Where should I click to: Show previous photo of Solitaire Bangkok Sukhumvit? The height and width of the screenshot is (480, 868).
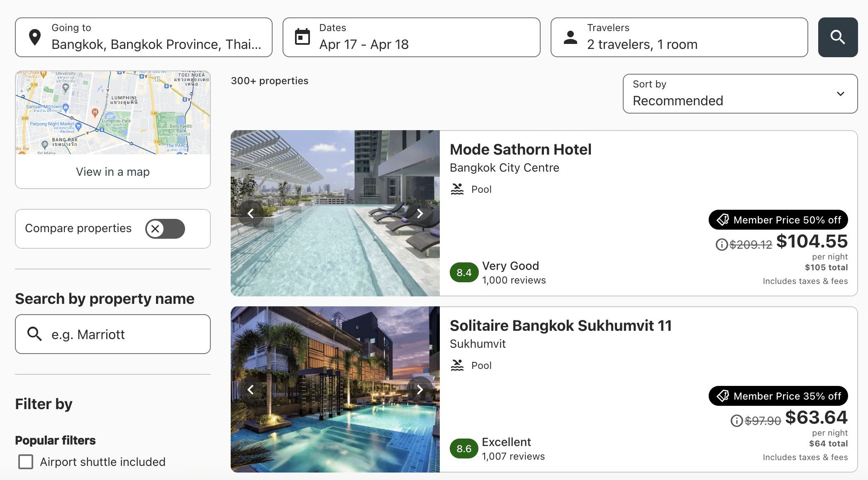coord(251,390)
